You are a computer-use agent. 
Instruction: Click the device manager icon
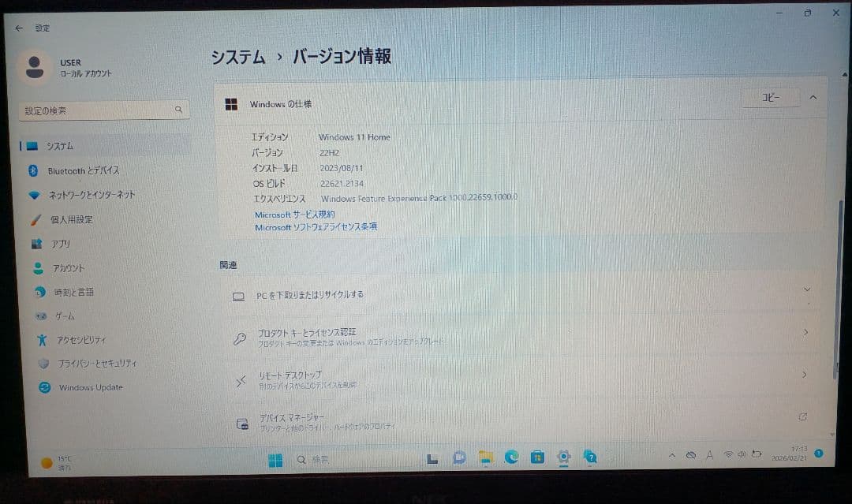pyautogui.click(x=242, y=424)
